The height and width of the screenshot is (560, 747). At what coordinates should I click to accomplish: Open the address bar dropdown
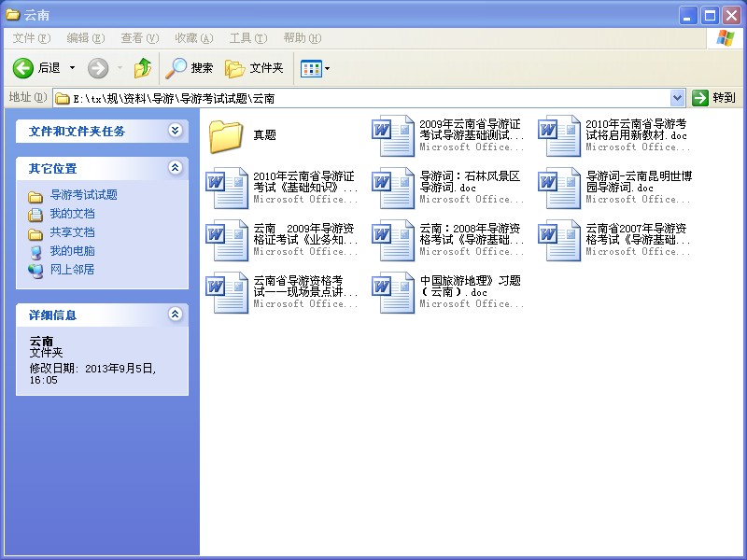677,98
